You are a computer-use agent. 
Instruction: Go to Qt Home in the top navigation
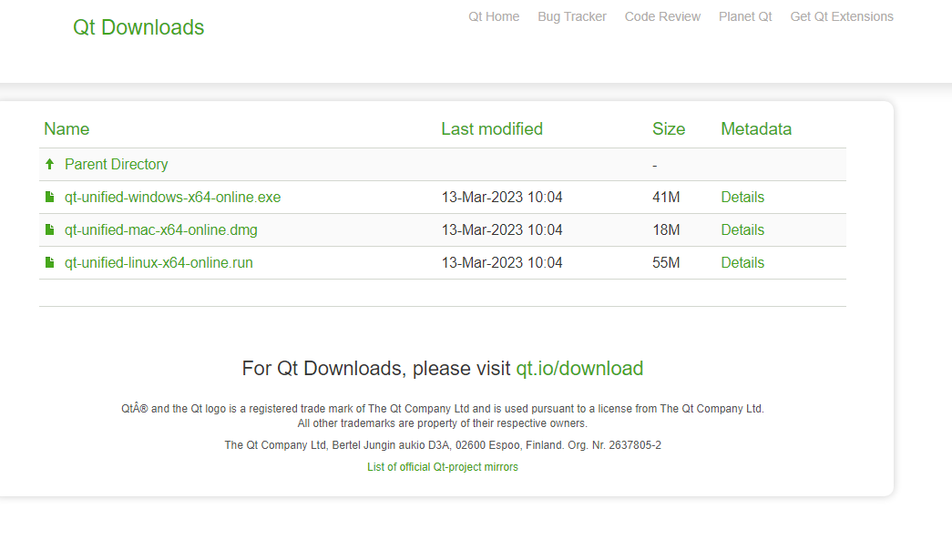494,16
